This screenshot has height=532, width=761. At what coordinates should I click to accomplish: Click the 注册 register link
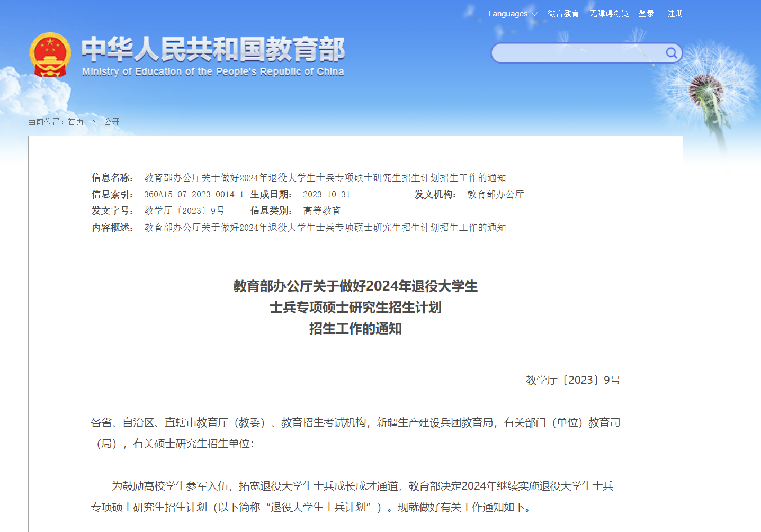[x=675, y=14]
